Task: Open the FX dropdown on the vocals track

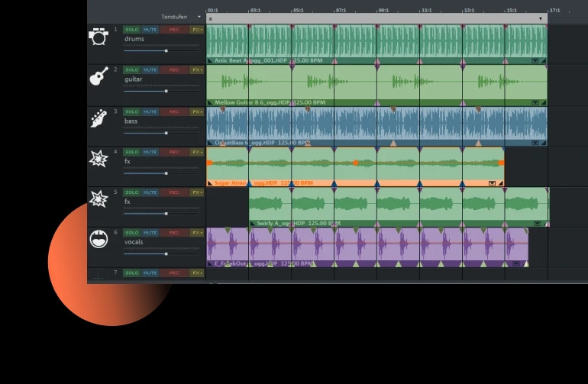Action: click(197, 233)
